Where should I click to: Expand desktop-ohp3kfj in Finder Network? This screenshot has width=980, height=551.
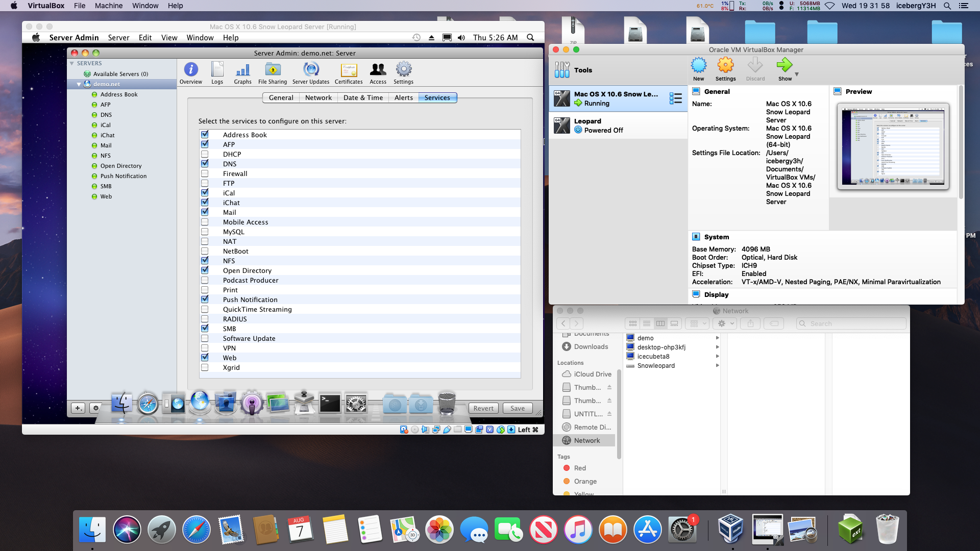click(717, 347)
